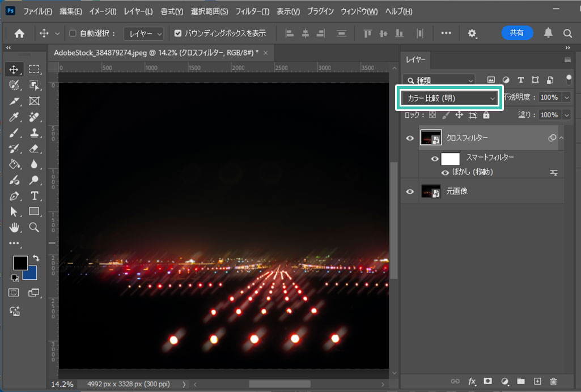581x392 pixels.
Task: Click the delete layer trash icon
Action: pos(554,381)
